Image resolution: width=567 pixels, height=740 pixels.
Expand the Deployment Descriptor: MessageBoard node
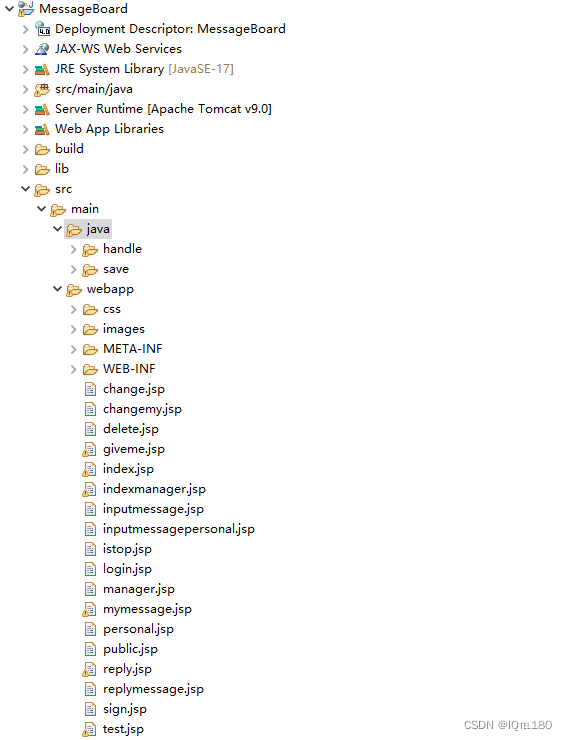[x=25, y=29]
